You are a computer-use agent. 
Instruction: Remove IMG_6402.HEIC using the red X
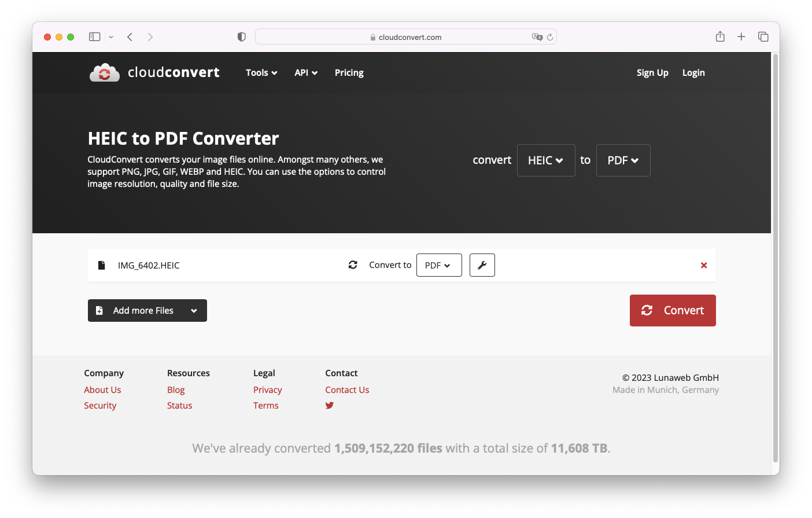(x=704, y=264)
